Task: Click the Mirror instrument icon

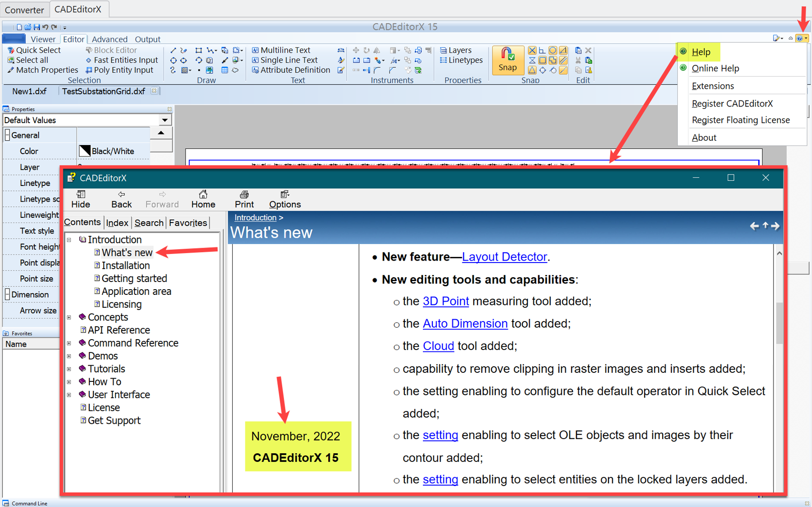Action: tap(377, 50)
